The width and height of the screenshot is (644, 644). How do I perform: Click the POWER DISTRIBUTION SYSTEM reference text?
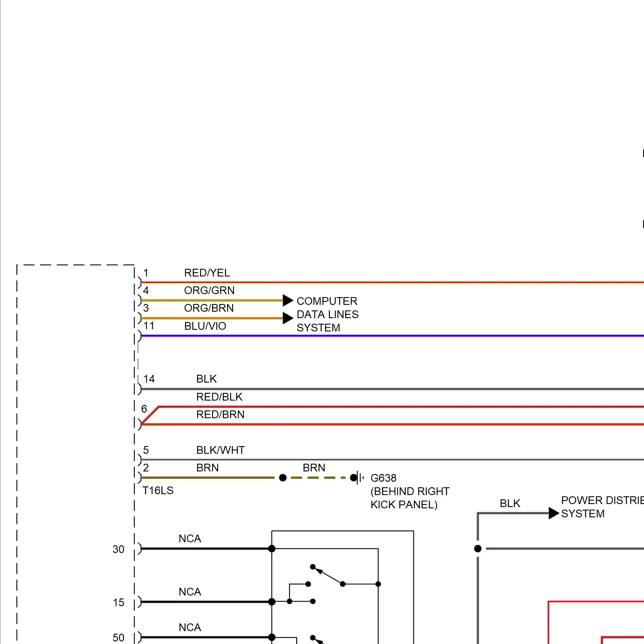click(x=602, y=507)
